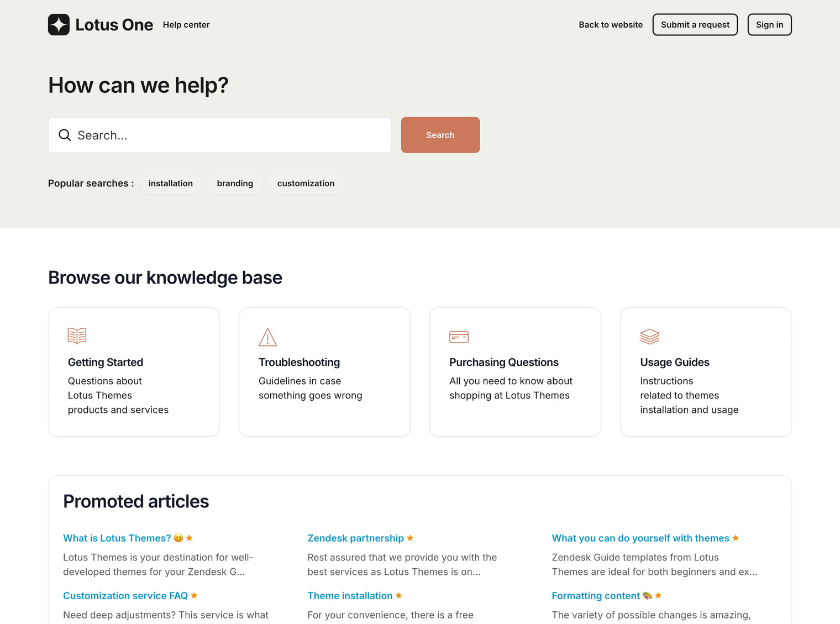Click the star beside What you can do yourself
This screenshot has width=840, height=624.
tap(736, 538)
